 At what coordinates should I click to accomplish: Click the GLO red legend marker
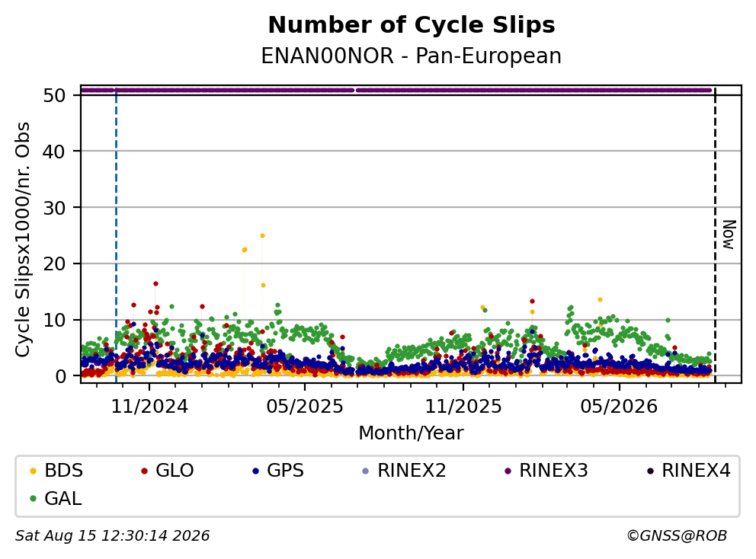coord(144,471)
